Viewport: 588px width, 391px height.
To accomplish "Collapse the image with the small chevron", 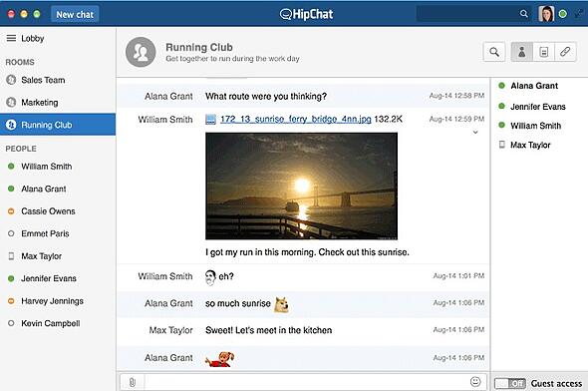I will pyautogui.click(x=475, y=132).
